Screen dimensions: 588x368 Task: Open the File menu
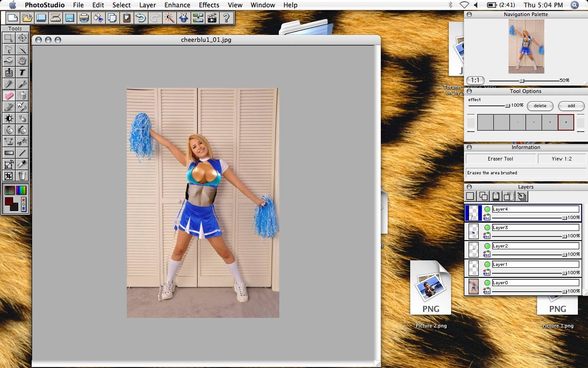[x=78, y=5]
